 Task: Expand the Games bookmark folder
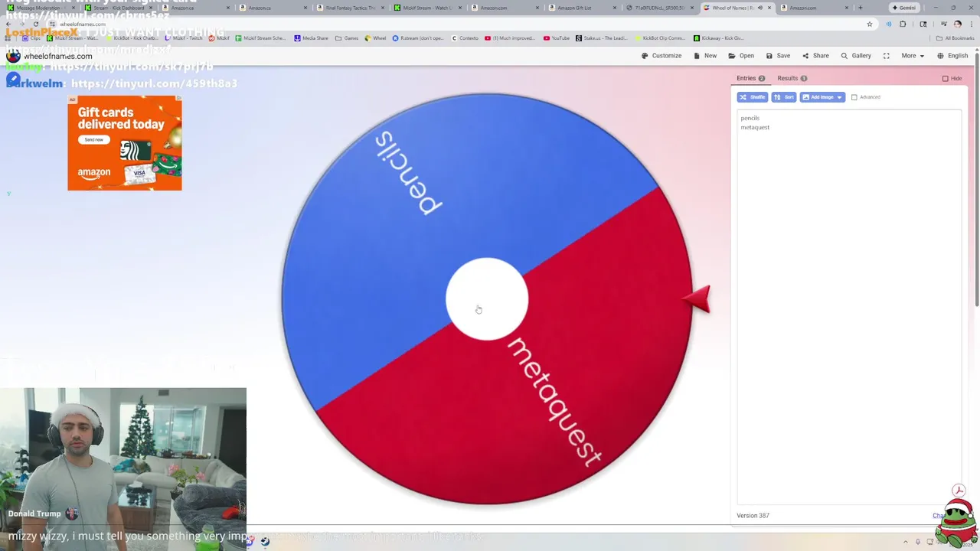(347, 38)
